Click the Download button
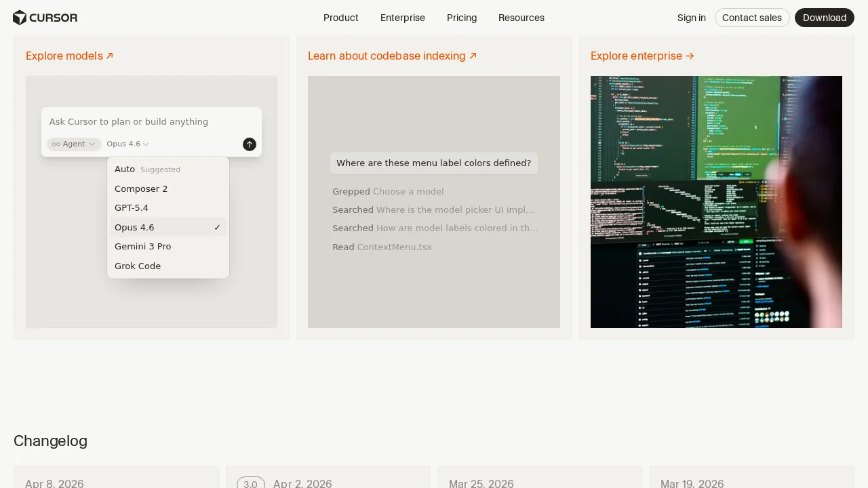Image resolution: width=868 pixels, height=488 pixels. (x=824, y=18)
